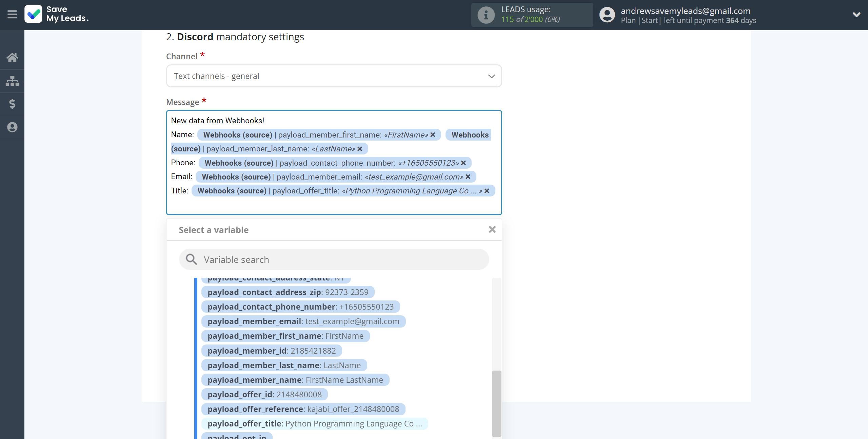Open the billing dollar icon
This screenshot has height=439, width=868.
click(x=12, y=104)
